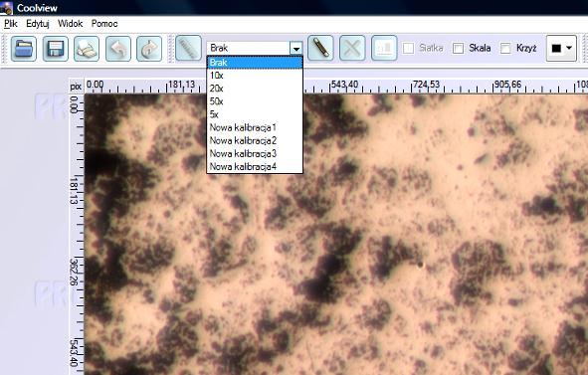The image size is (588, 375).
Task: Print using the printer icon
Action: coord(87,49)
